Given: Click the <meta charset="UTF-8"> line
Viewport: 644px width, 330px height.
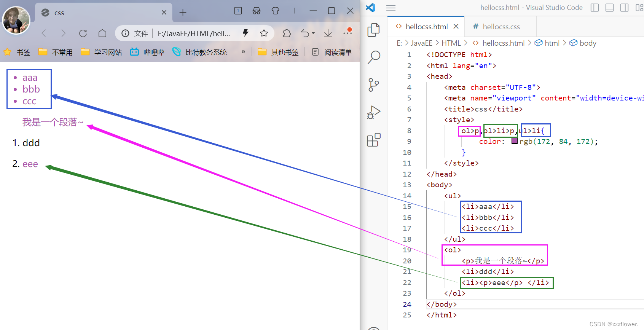Looking at the screenshot, I should tap(492, 87).
